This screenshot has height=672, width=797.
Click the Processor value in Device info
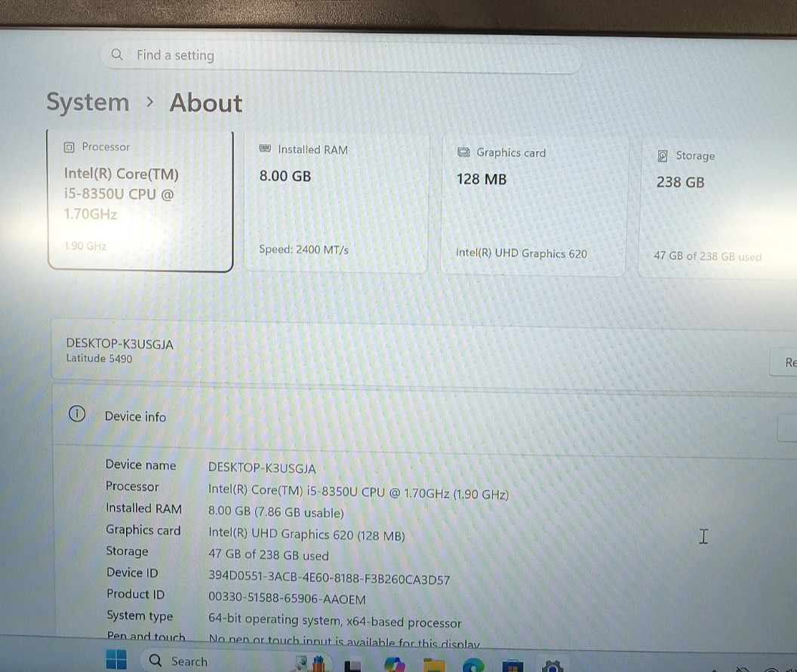click(358, 492)
